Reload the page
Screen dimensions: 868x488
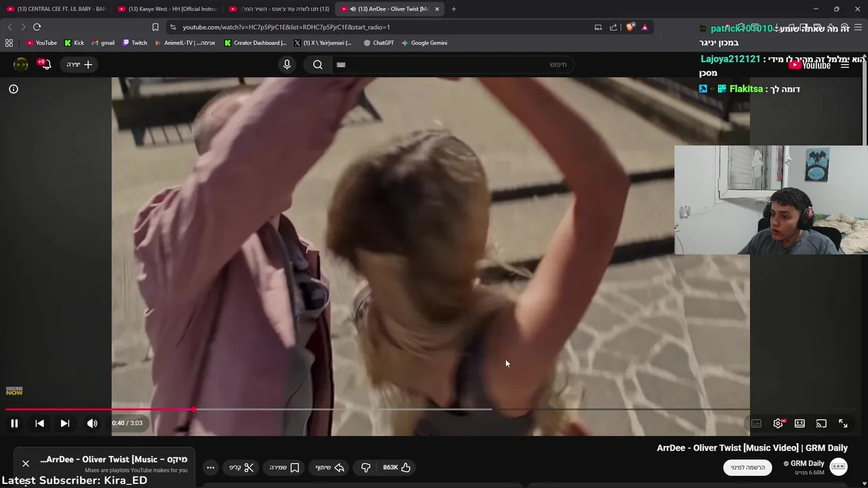[x=37, y=27]
